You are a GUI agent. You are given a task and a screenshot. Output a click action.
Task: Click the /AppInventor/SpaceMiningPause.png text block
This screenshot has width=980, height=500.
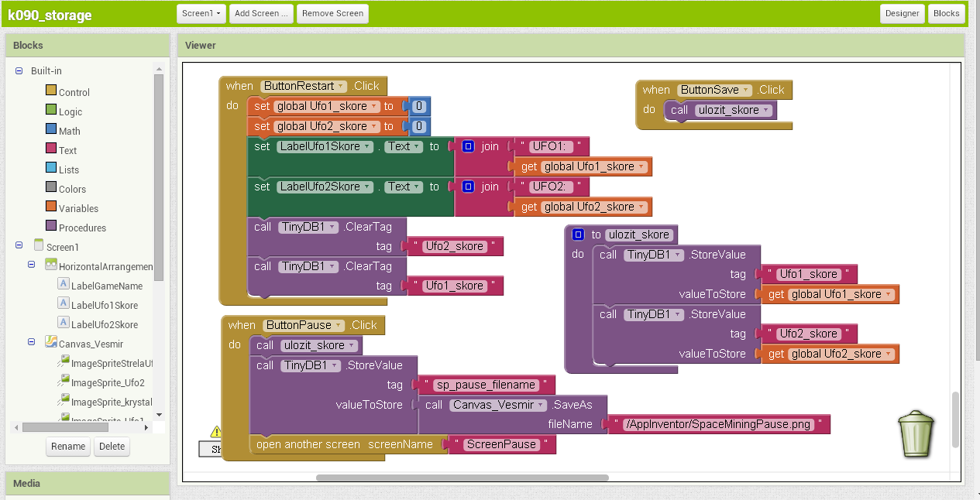719,424
